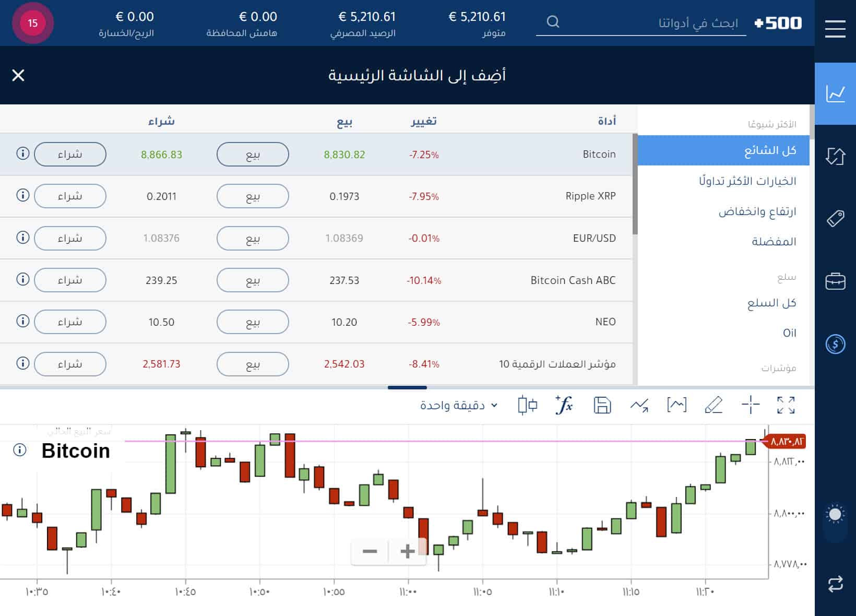
Task: Zoom in chart with plus button
Action: pos(408,551)
